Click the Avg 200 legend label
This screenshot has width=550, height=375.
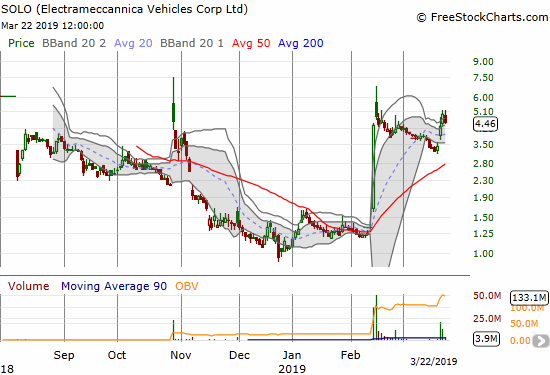point(300,43)
